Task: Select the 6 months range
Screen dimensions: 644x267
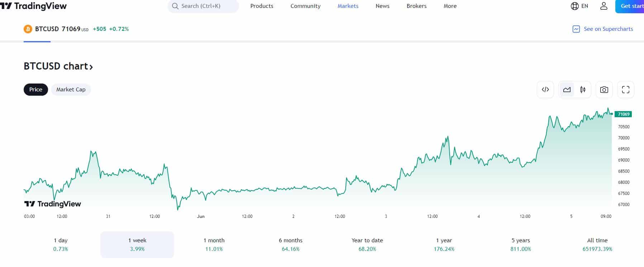Action: [291, 244]
